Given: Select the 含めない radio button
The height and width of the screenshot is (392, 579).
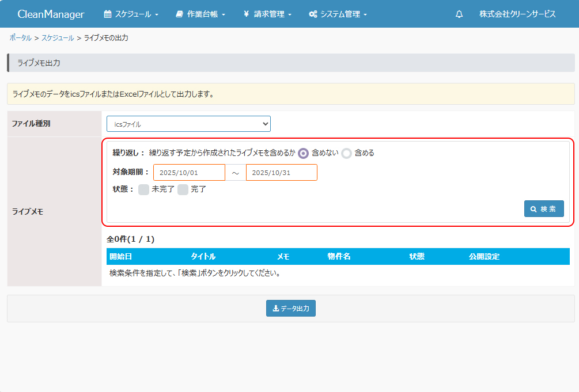Looking at the screenshot, I should (x=304, y=153).
